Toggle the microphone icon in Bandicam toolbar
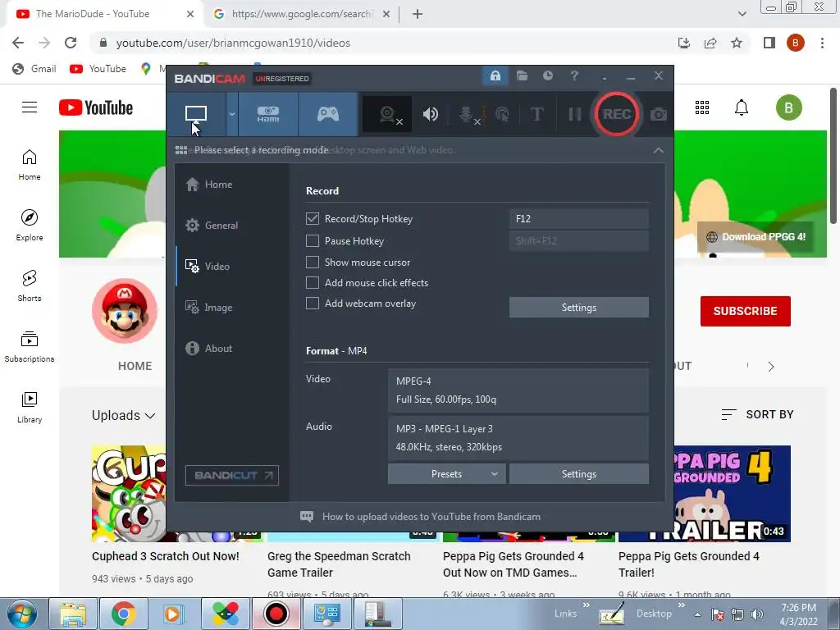Image resolution: width=840 pixels, height=630 pixels. (467, 114)
